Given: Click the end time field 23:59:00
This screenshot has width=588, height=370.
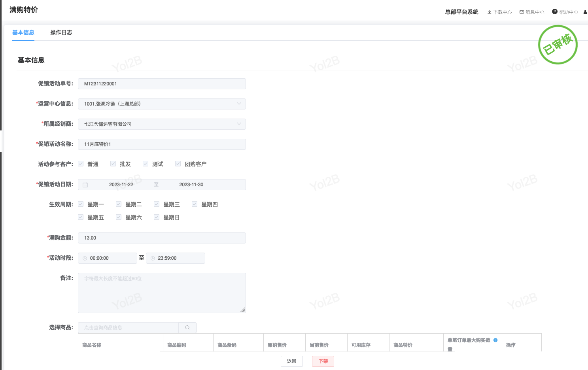Looking at the screenshot, I should coord(176,258).
